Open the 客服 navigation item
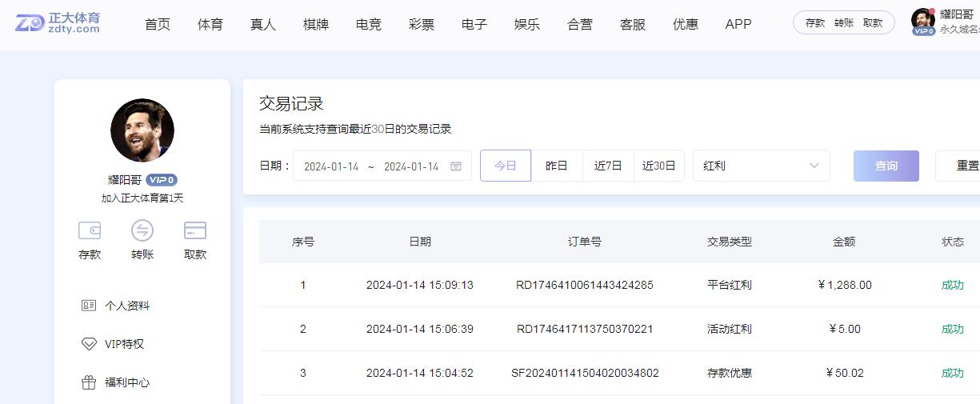 point(633,24)
